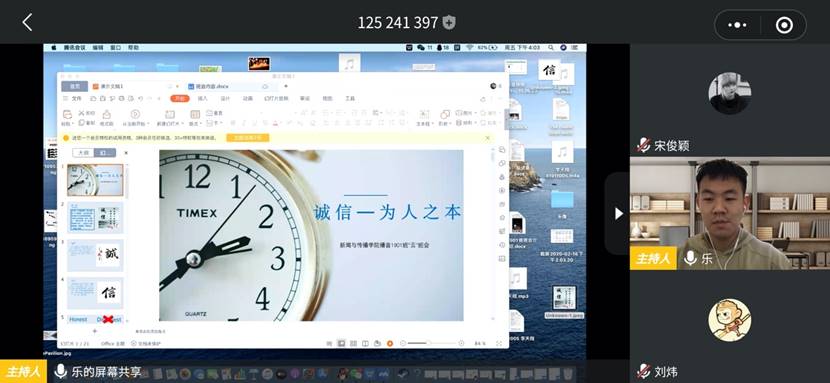Go back using the top-left arrow
The width and height of the screenshot is (830, 383).
pyautogui.click(x=27, y=23)
